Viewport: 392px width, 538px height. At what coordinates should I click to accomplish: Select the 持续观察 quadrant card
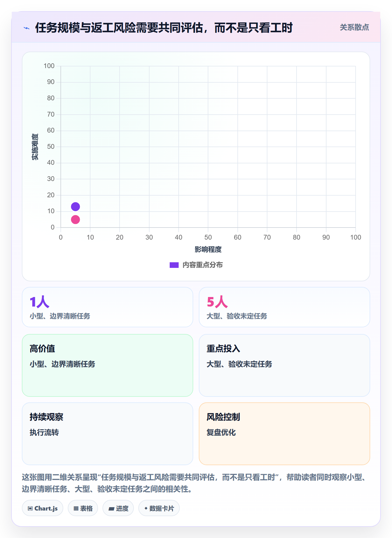108,434
